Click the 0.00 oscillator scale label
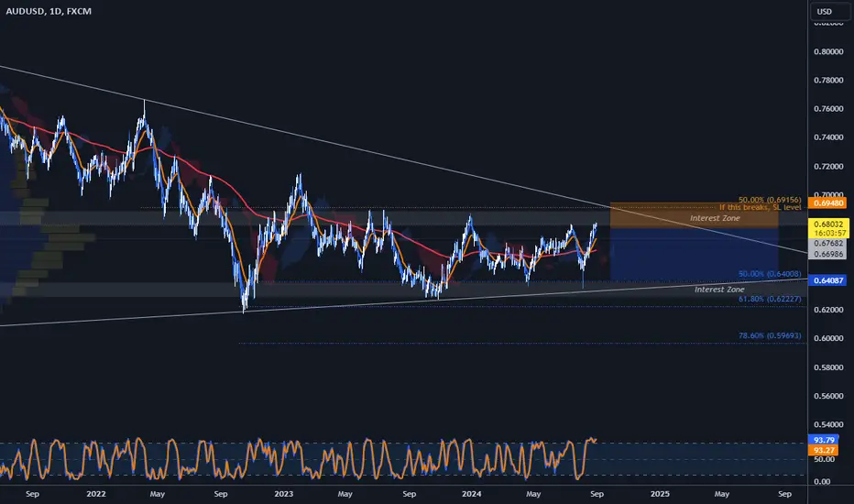This screenshot has width=854, height=504. click(x=822, y=482)
